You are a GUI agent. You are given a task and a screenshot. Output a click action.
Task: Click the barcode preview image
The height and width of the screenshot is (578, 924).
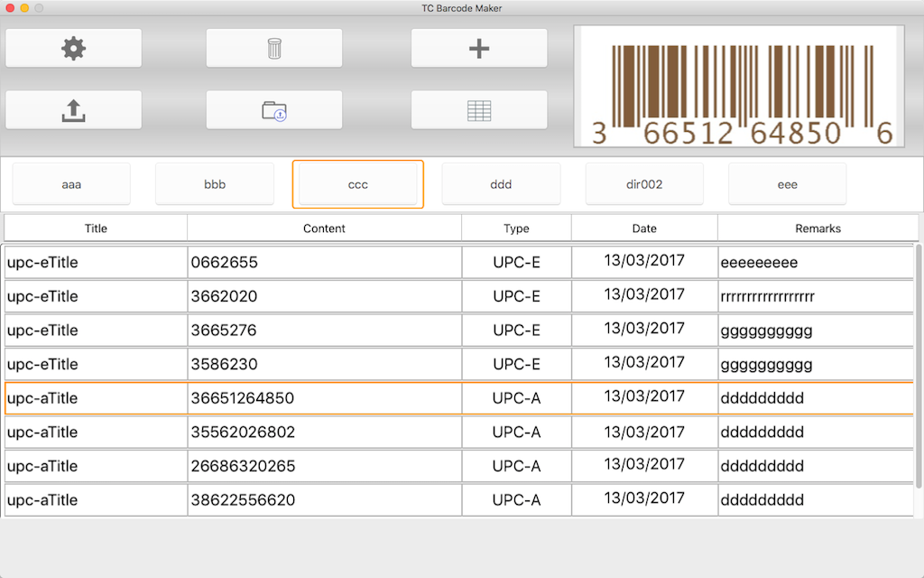[739, 86]
